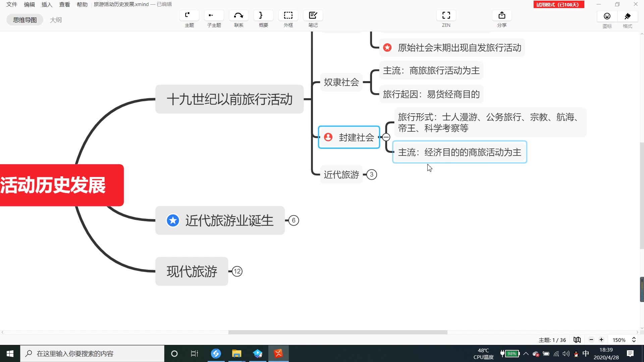Expand 近代旅游业诞生 branch with 6 children
The height and width of the screenshot is (362, 644).
point(294,221)
